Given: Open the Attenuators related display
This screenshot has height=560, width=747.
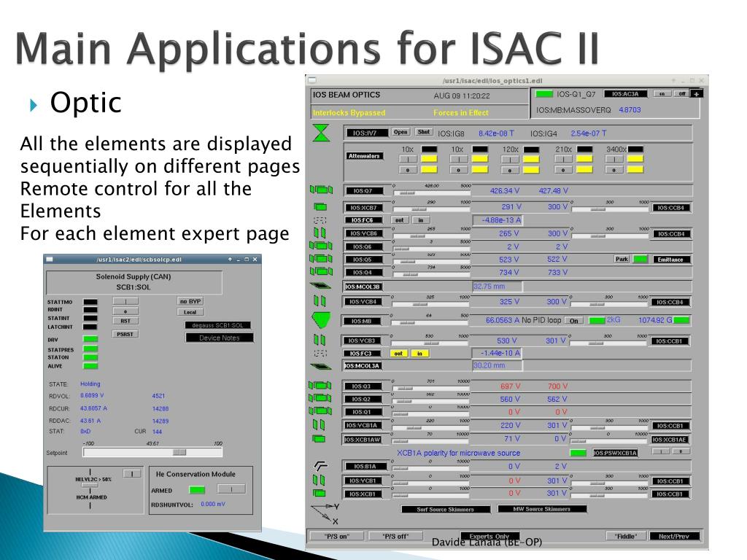Looking at the screenshot, I should pos(364,156).
